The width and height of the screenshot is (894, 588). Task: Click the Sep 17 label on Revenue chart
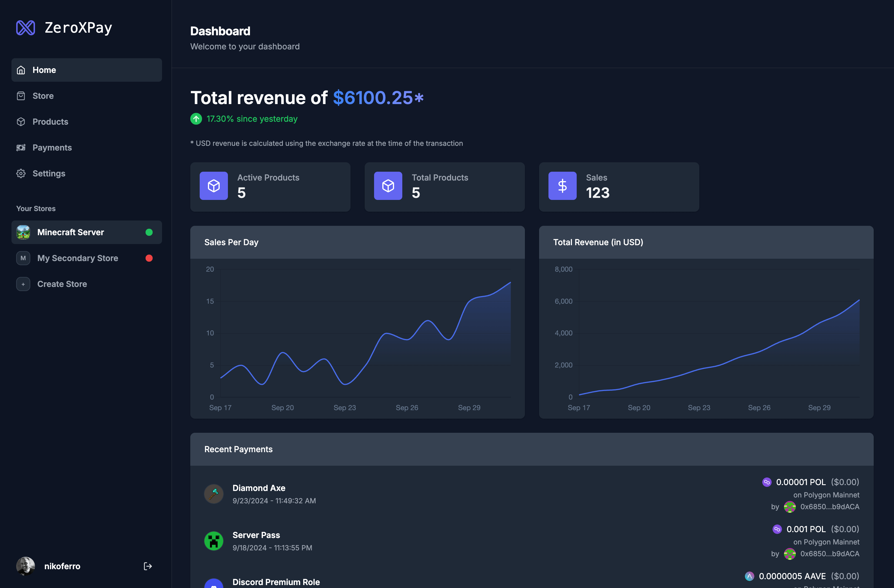[x=579, y=407]
